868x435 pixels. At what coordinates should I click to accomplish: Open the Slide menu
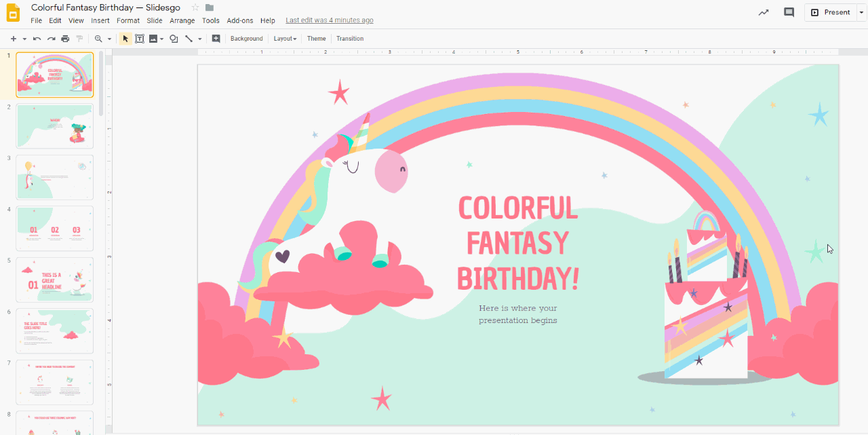[x=155, y=20]
